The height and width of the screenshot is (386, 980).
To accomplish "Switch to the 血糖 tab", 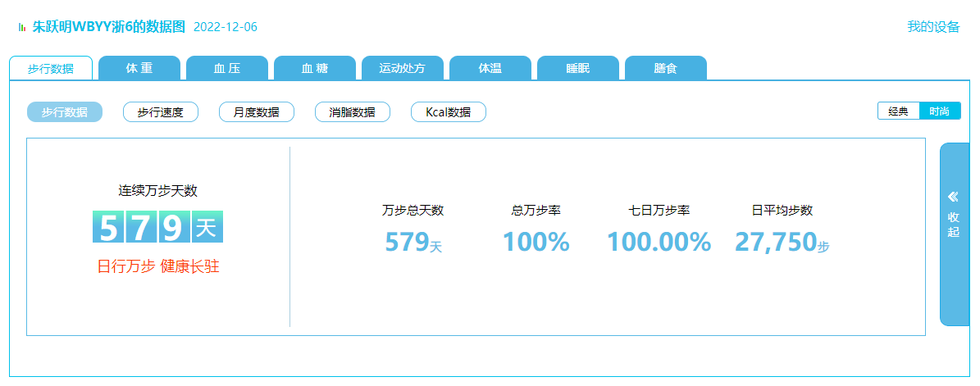I will [314, 68].
